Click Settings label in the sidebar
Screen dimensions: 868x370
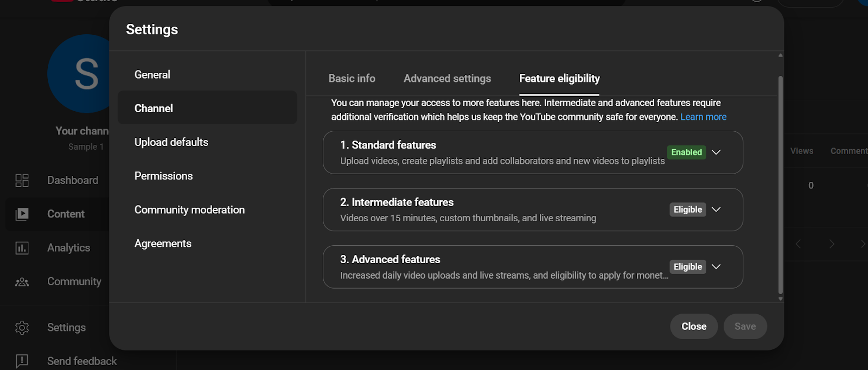point(66,328)
